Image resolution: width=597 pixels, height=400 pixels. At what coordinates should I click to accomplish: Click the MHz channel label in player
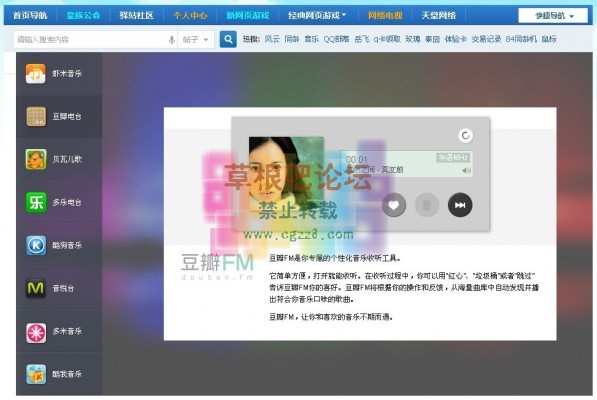tap(453, 158)
